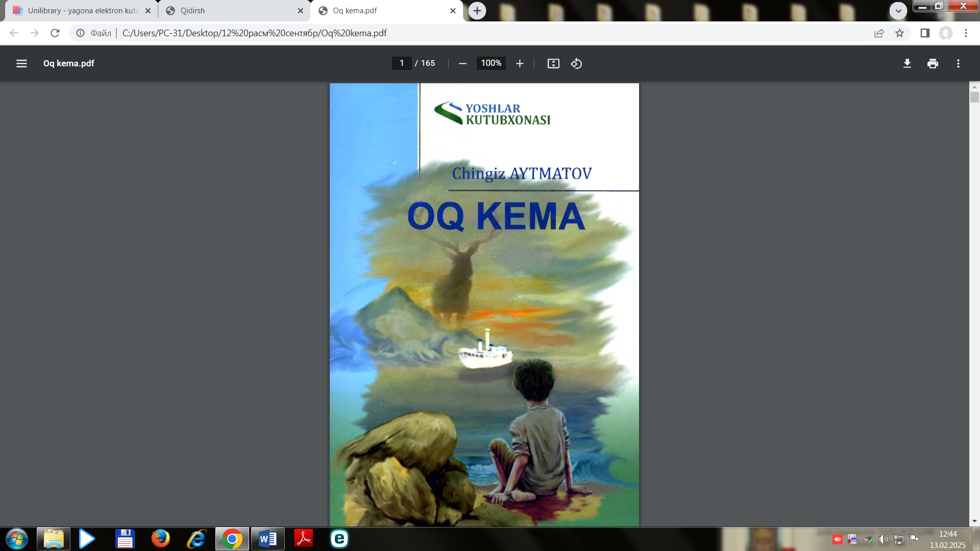
Task: Click the 100% zoom level field
Action: [491, 63]
